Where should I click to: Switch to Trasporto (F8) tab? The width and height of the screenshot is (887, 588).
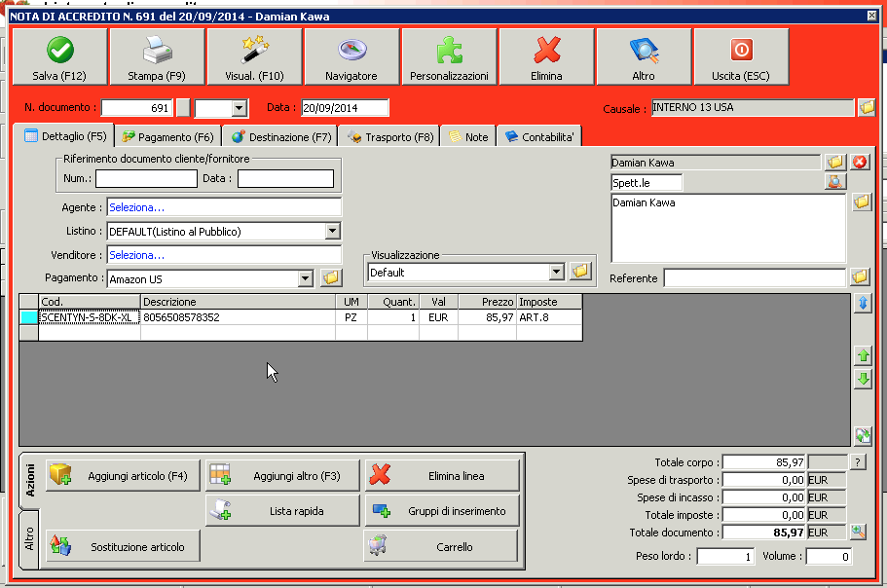click(x=390, y=137)
